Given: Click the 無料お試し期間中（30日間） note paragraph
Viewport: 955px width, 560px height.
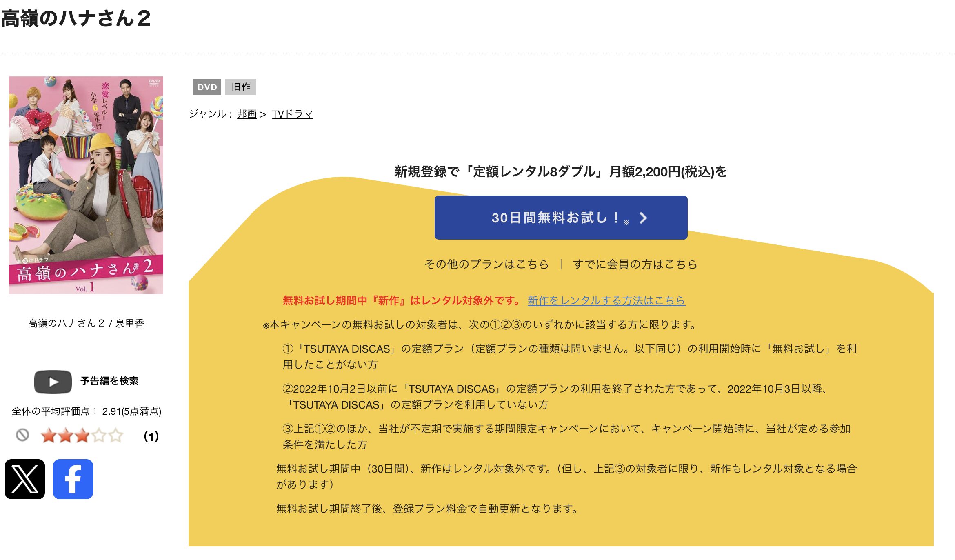Looking at the screenshot, I should (566, 476).
